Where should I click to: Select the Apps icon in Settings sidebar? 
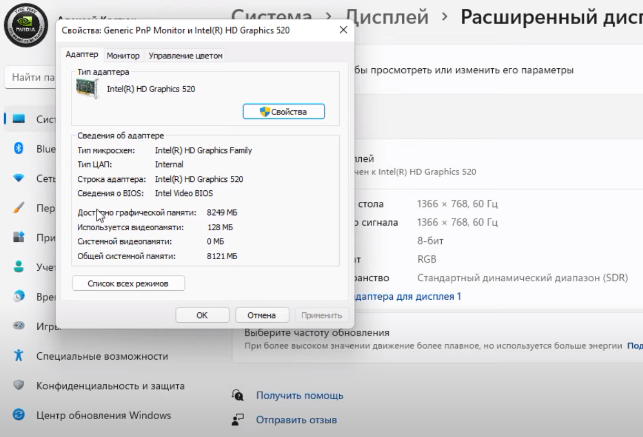(18, 237)
